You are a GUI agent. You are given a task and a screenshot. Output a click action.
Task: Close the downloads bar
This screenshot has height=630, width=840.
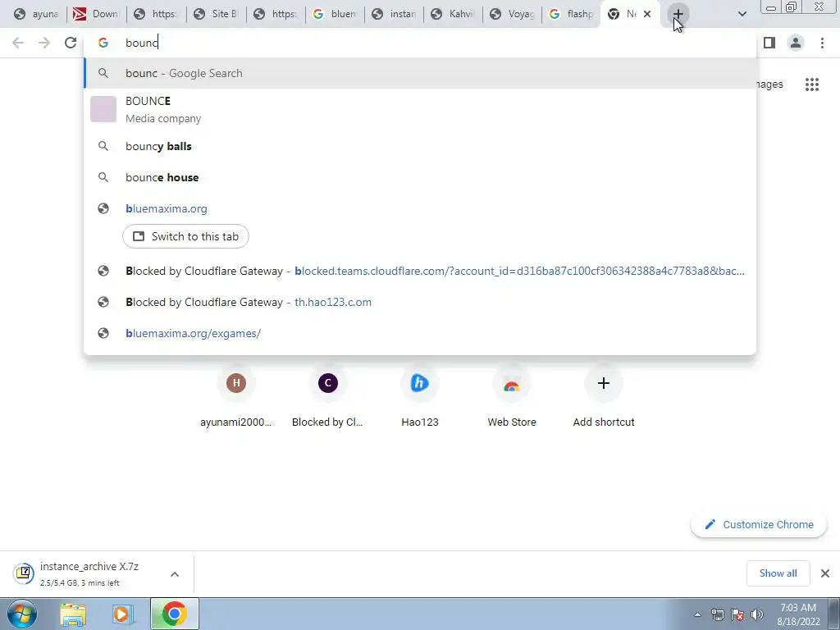coord(825,573)
